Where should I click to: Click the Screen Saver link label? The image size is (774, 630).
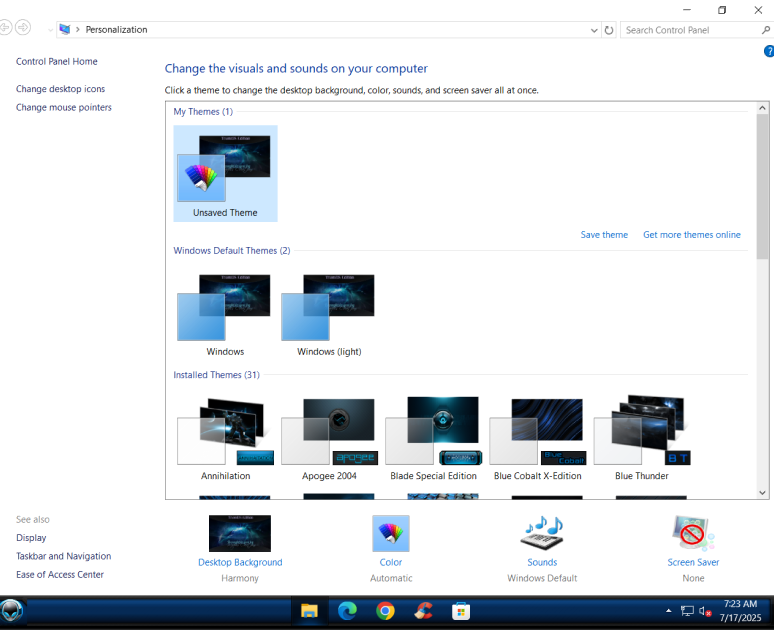pos(693,562)
